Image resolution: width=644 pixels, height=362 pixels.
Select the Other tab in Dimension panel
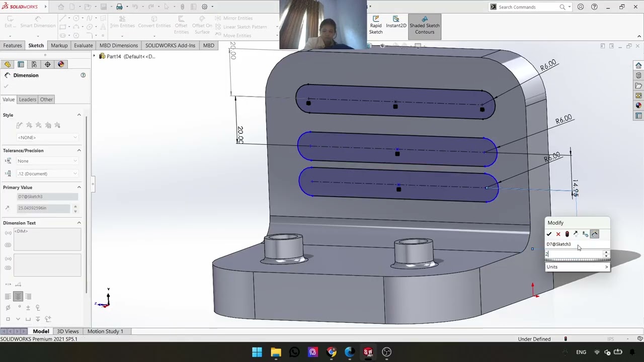pos(46,100)
